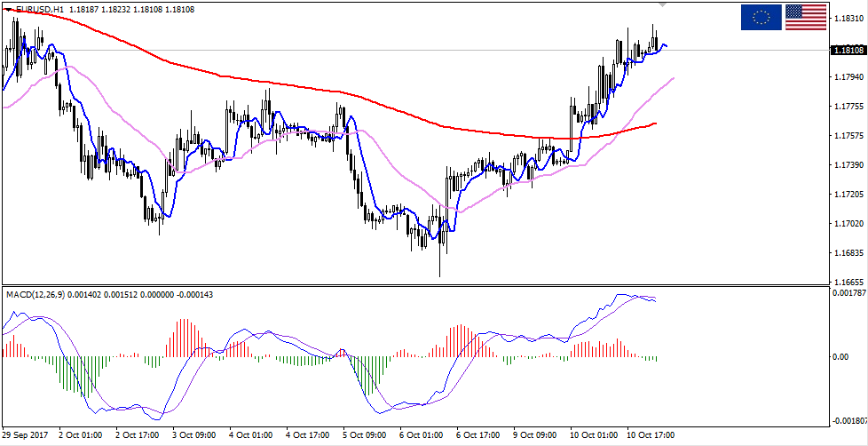This screenshot has width=868, height=446.
Task: Click the 1.17205 price axis label
Action: click(x=848, y=195)
